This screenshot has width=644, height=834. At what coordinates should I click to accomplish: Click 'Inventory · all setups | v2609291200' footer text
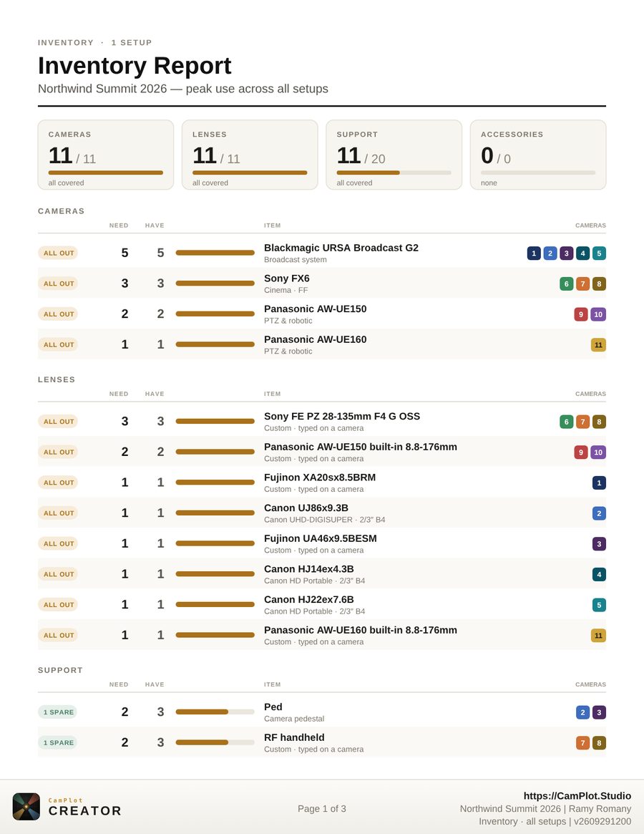pyautogui.click(x=555, y=821)
